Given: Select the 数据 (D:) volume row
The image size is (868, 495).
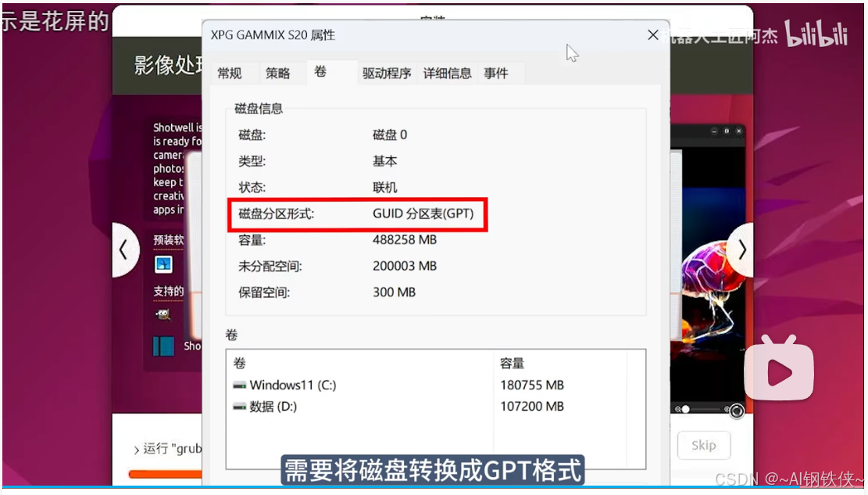Looking at the screenshot, I should point(435,407).
